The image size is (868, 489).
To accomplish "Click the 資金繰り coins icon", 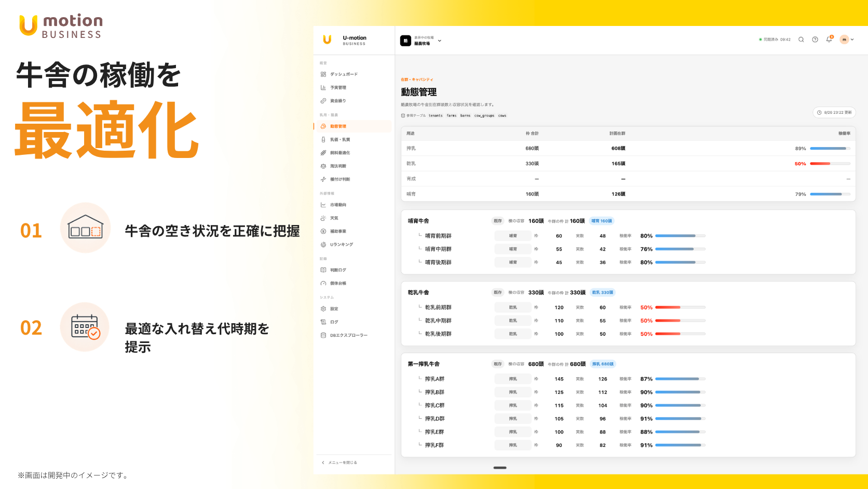I will [323, 101].
